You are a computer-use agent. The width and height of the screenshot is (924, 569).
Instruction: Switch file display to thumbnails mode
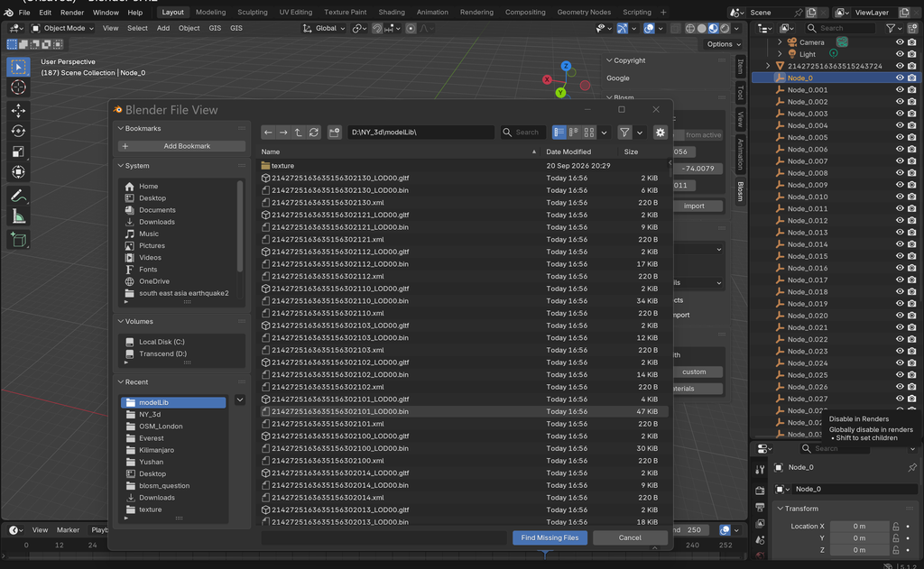click(588, 133)
